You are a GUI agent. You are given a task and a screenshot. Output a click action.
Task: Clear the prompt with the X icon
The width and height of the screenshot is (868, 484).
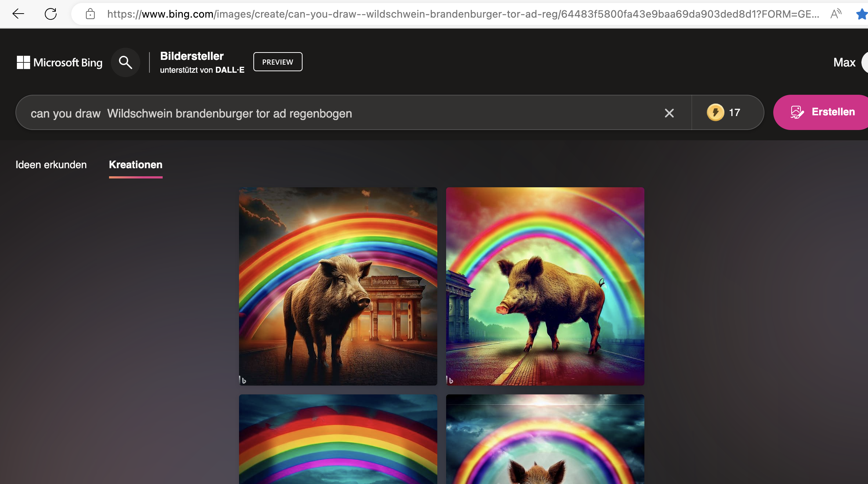click(669, 113)
